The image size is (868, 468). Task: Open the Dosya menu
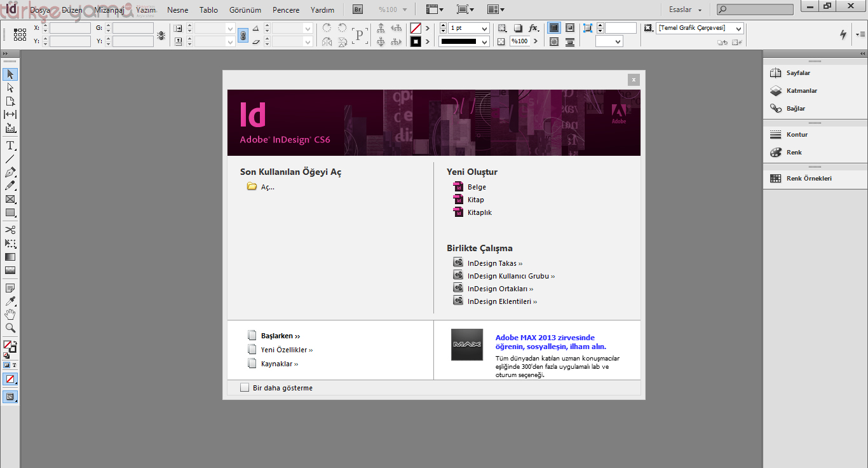pos(39,10)
